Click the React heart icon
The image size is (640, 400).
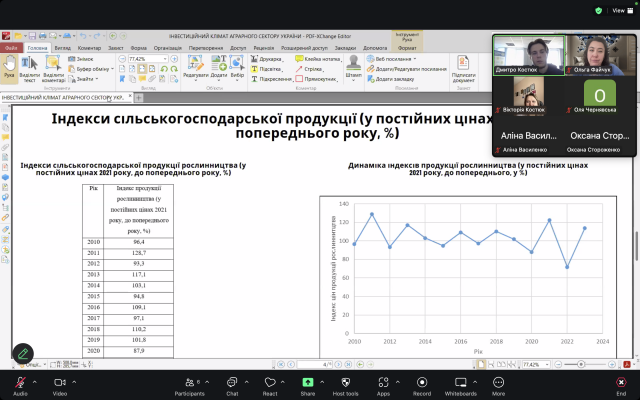[269, 383]
